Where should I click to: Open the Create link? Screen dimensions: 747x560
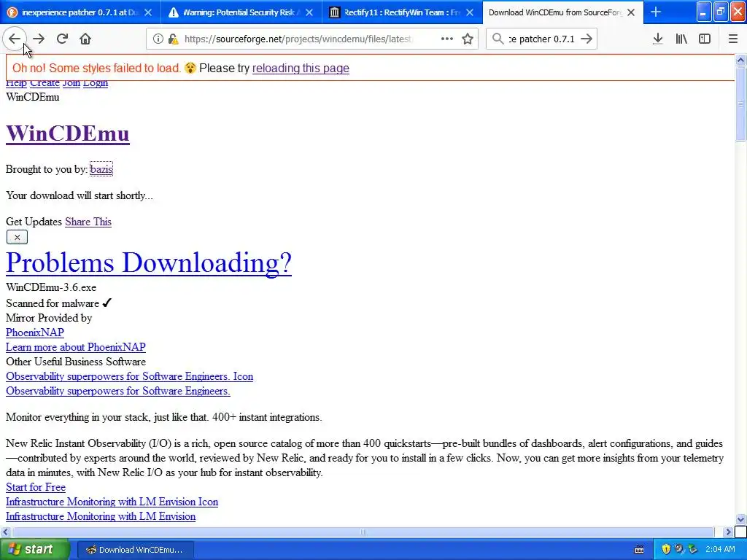click(x=44, y=83)
